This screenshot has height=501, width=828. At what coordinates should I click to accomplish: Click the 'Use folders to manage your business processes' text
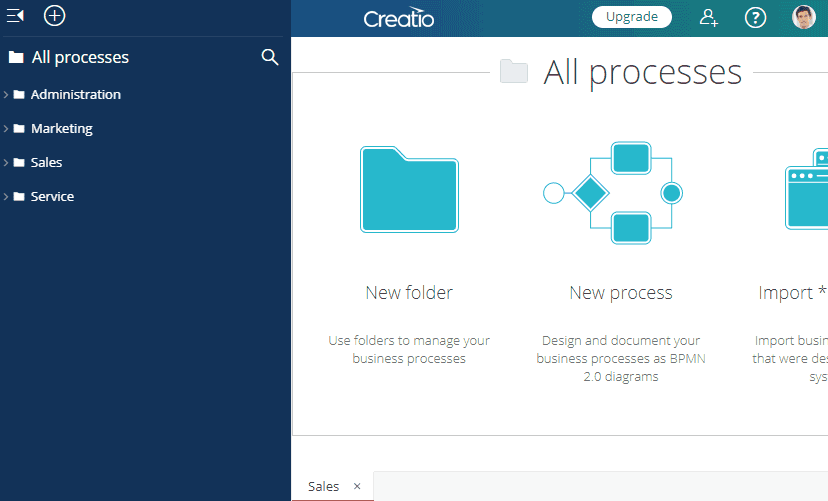(x=409, y=349)
